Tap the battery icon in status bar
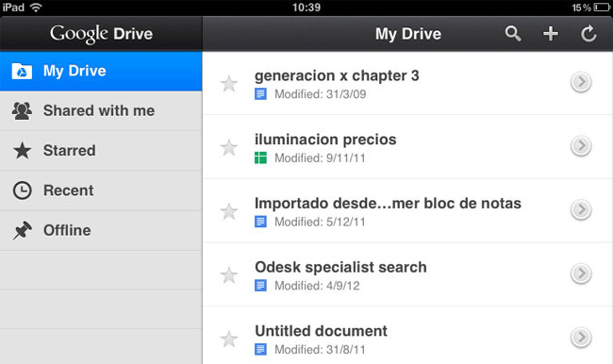 point(602,8)
